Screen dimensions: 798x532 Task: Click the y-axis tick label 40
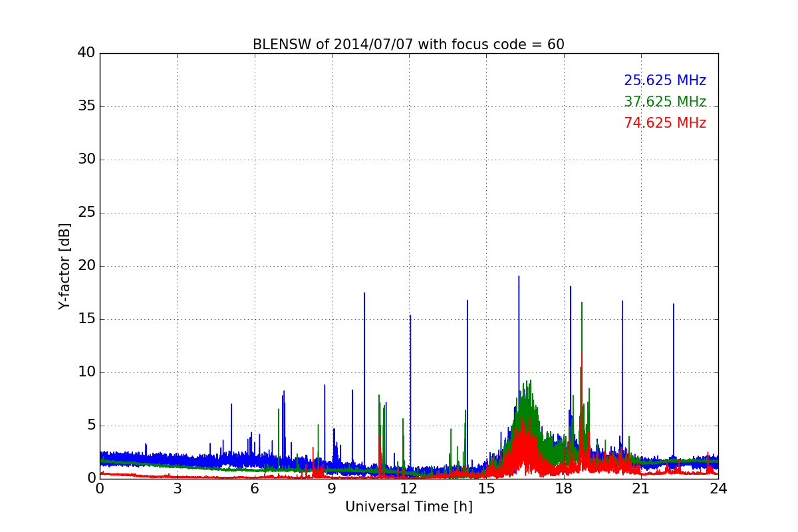86,53
